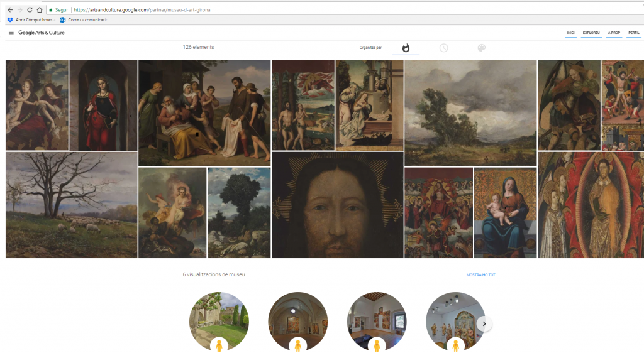Click the browser back arrow
Image resolution: width=644 pixels, height=353 pixels.
tap(9, 10)
